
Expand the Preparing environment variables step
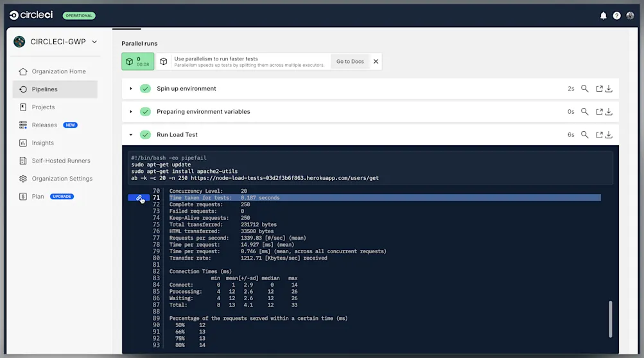tap(131, 112)
